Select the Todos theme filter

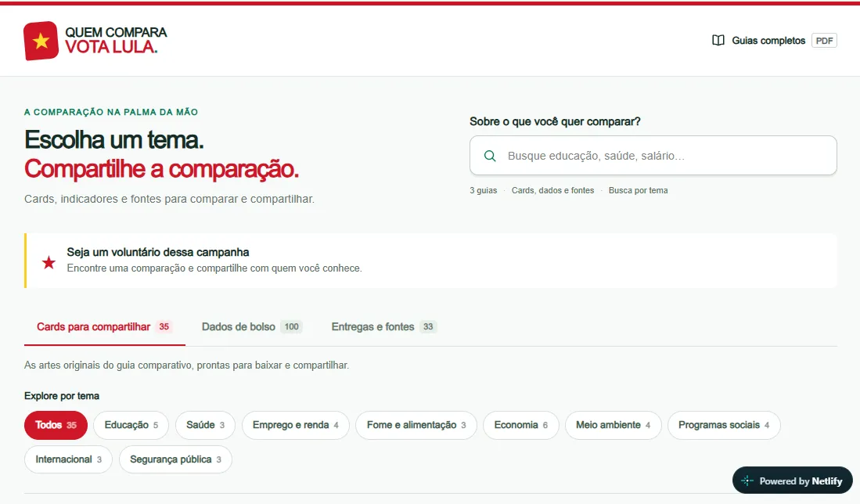(x=56, y=425)
